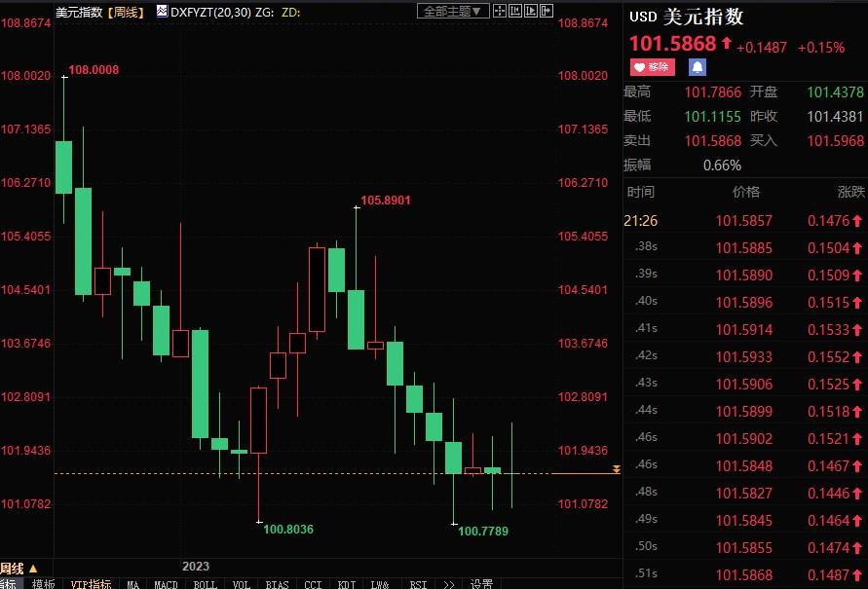
Task: Open the VIP指标 tab
Action: 91,584
